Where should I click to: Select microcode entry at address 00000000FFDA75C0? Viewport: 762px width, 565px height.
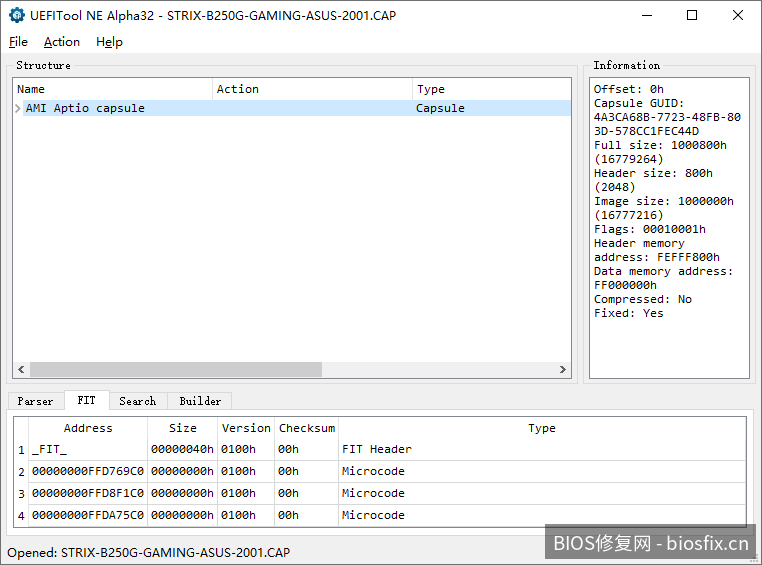[88, 516]
